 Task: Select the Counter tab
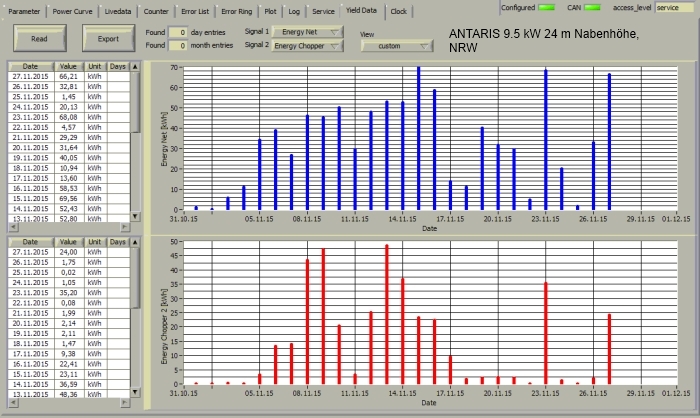[156, 11]
